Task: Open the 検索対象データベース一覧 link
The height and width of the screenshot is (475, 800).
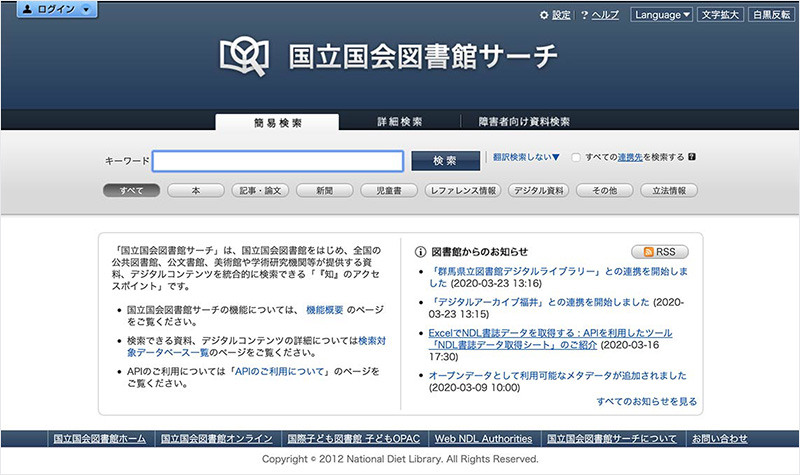Action: (x=256, y=346)
